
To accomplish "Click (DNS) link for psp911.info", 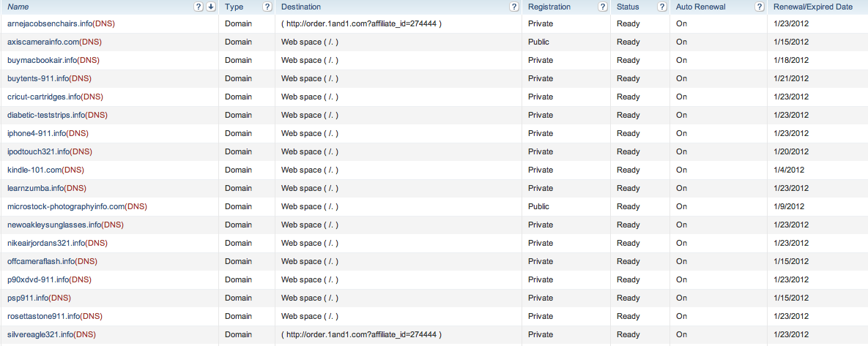I will (60, 298).
